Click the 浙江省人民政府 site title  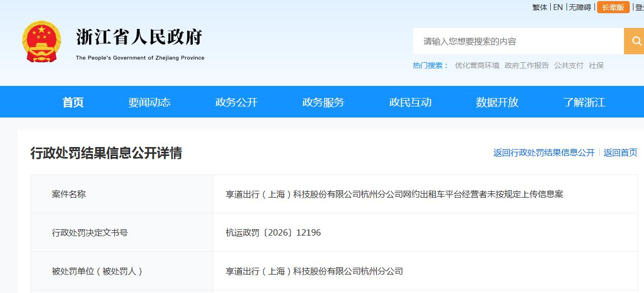click(x=139, y=37)
